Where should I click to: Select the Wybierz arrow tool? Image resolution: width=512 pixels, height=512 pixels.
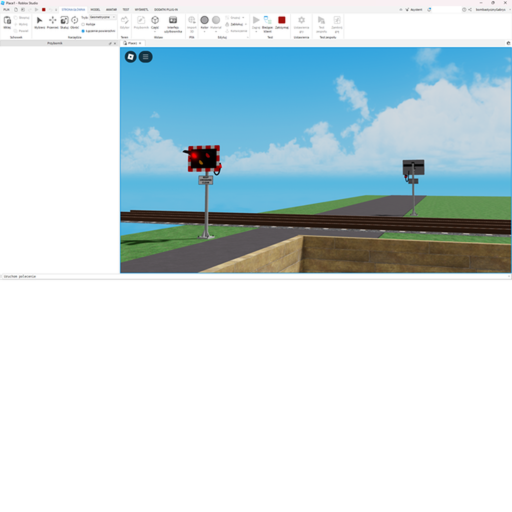pyautogui.click(x=39, y=22)
